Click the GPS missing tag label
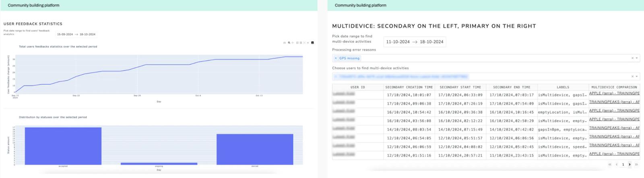644x178 pixels. pyautogui.click(x=349, y=58)
